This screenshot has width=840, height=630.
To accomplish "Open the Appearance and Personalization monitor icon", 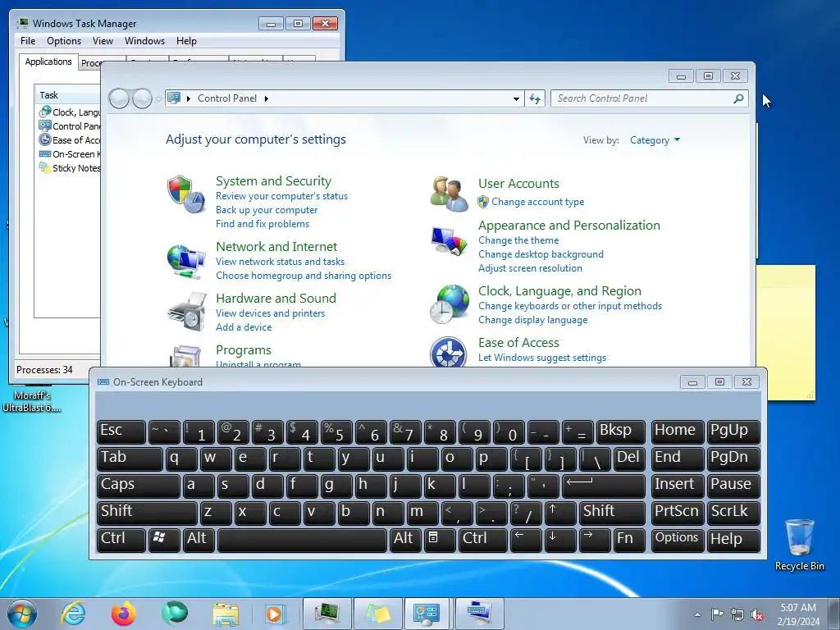I will [449, 241].
